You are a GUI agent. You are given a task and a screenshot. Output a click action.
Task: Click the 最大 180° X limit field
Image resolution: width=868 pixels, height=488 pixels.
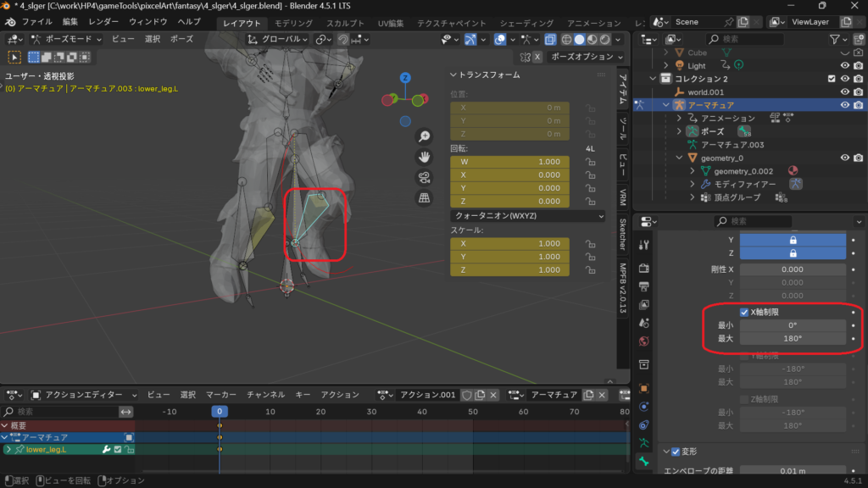793,338
